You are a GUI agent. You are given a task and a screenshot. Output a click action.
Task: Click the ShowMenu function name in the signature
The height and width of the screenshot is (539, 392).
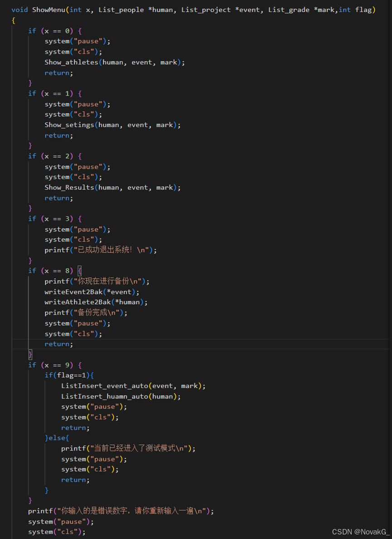coord(48,10)
